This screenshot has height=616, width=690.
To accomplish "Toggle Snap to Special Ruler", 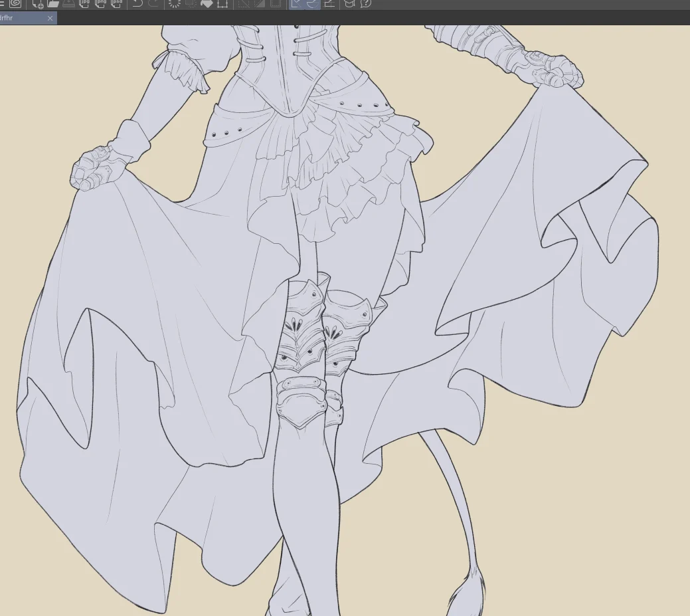I will coord(312,3).
